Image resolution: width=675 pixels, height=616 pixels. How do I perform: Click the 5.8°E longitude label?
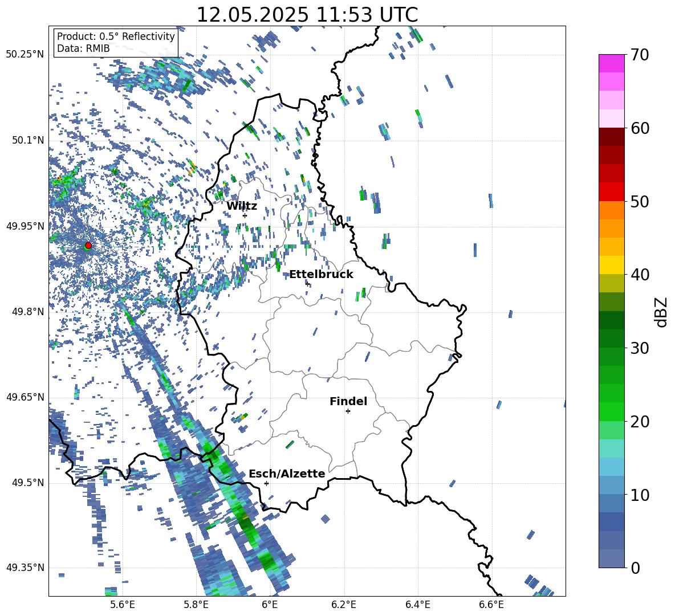click(x=196, y=605)
